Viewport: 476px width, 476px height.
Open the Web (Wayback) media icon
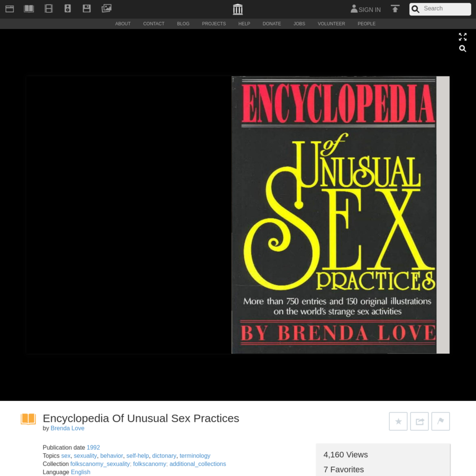pos(10,9)
